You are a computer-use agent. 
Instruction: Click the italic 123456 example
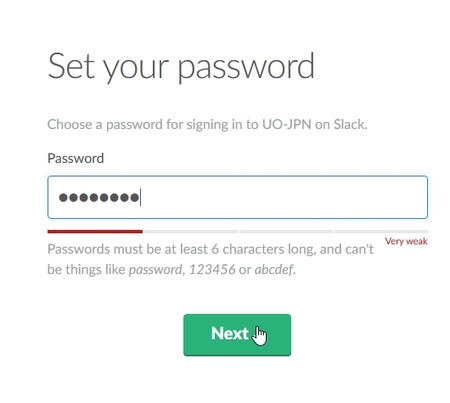(x=212, y=269)
